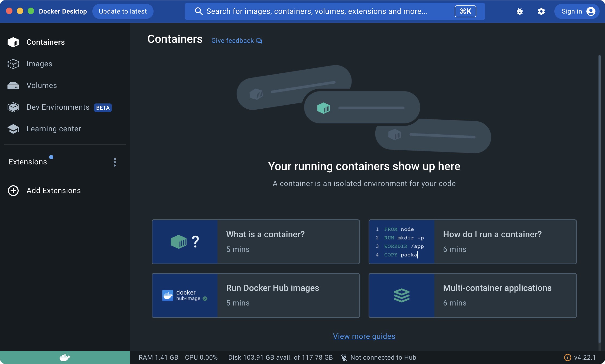Open Docker Desktop settings gear

[541, 11]
